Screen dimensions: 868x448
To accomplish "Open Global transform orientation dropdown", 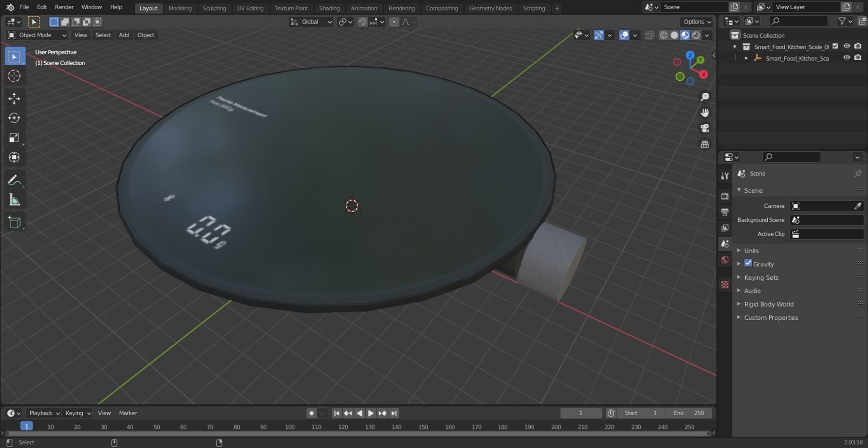I will 311,22.
